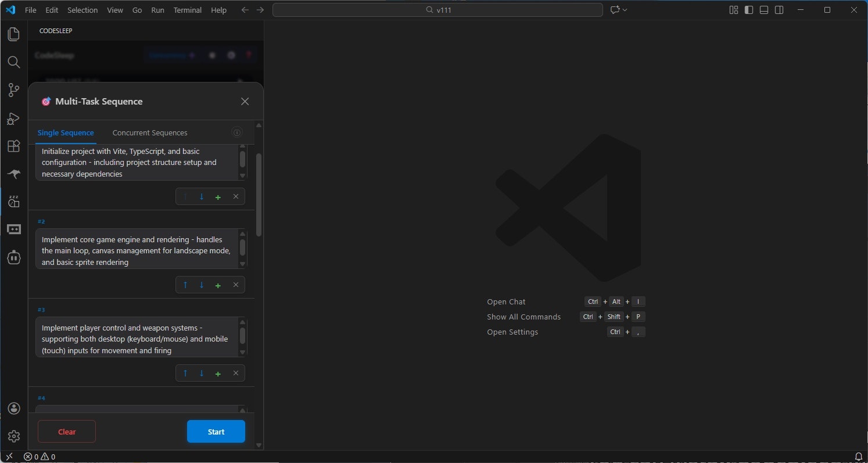
Task: Clear all tasks with the Clear button
Action: coord(66,432)
